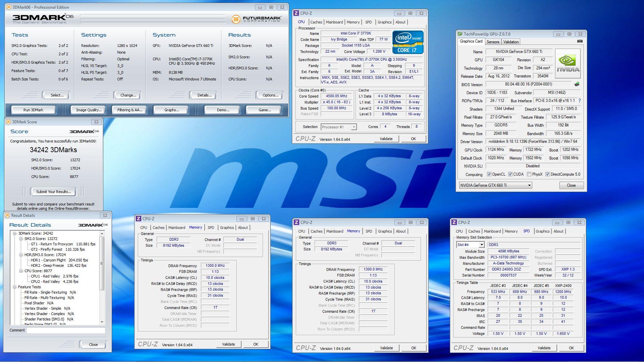Click the Result Details scrollbar down arrow
Image resolution: width=644 pixels, height=362 pixels.
102,322
